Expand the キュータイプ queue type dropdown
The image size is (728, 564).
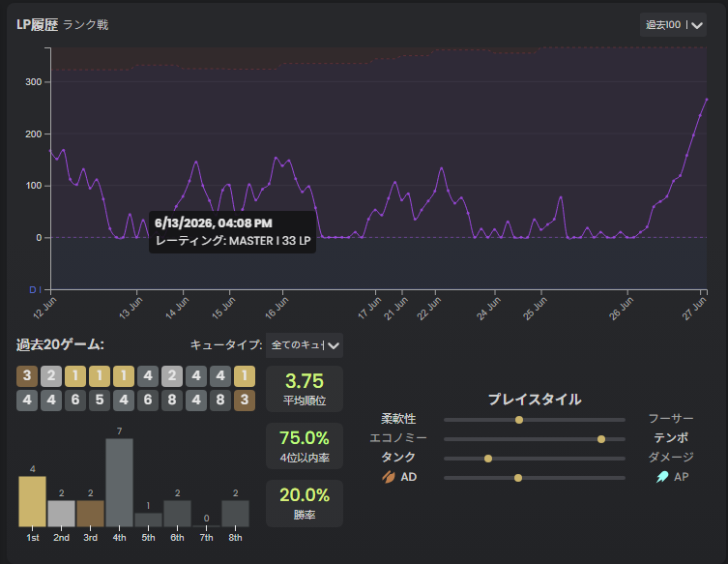(x=305, y=345)
